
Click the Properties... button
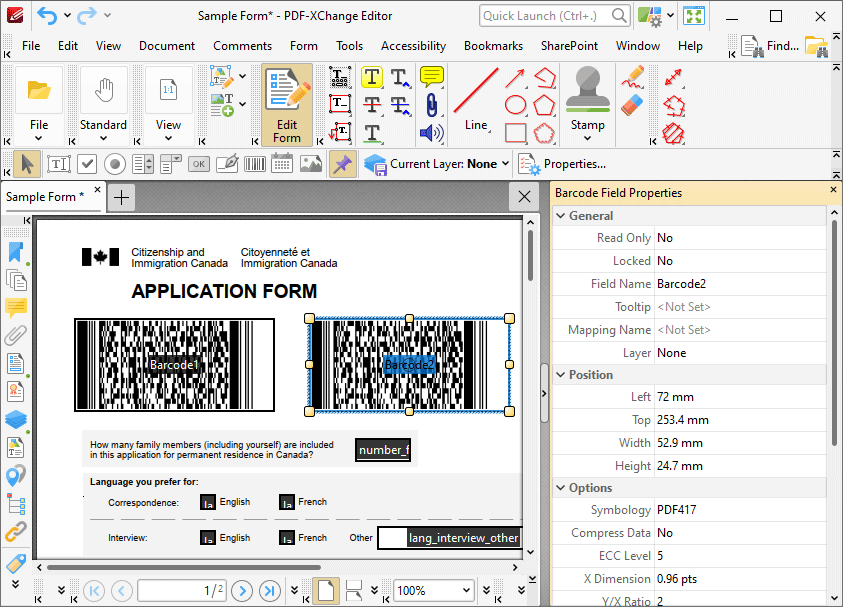click(562, 164)
